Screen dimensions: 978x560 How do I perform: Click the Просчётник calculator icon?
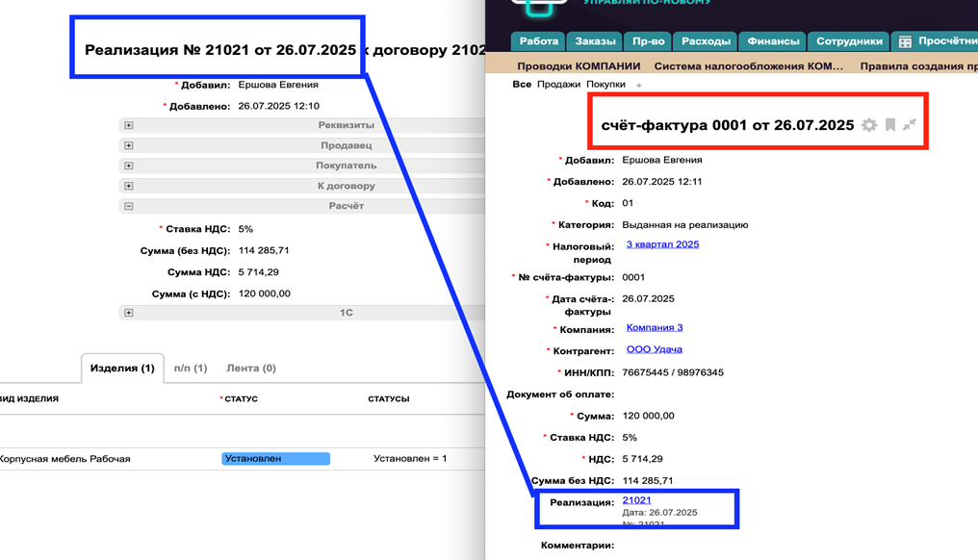905,41
